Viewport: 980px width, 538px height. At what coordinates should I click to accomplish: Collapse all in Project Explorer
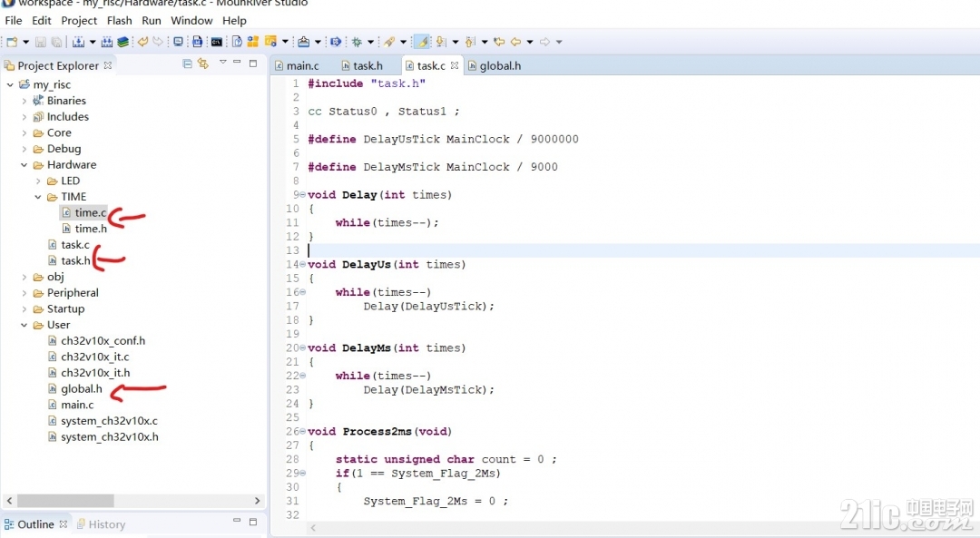coord(187,64)
